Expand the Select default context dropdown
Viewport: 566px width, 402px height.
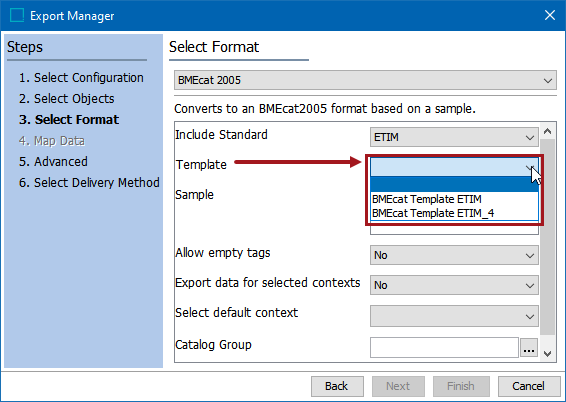454,316
